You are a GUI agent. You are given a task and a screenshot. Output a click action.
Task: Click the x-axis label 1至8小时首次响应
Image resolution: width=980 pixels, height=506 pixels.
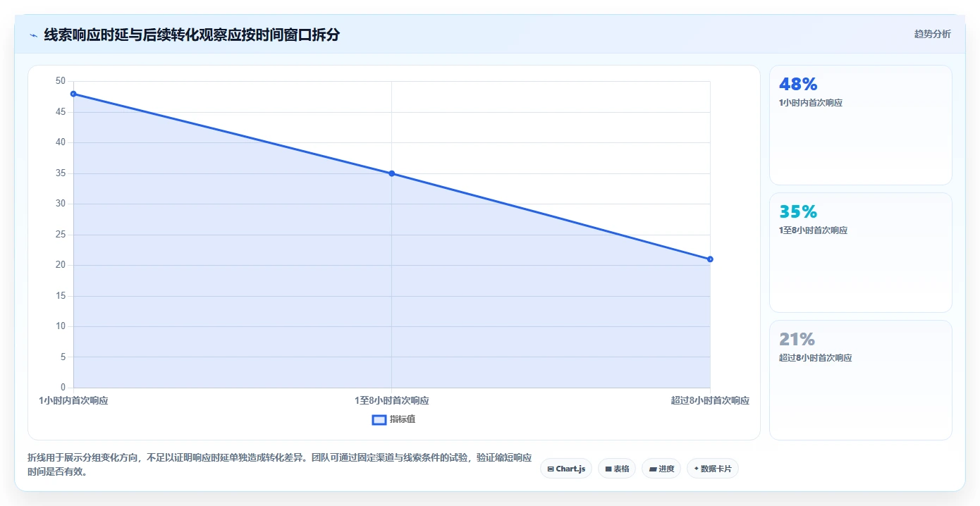(x=391, y=400)
